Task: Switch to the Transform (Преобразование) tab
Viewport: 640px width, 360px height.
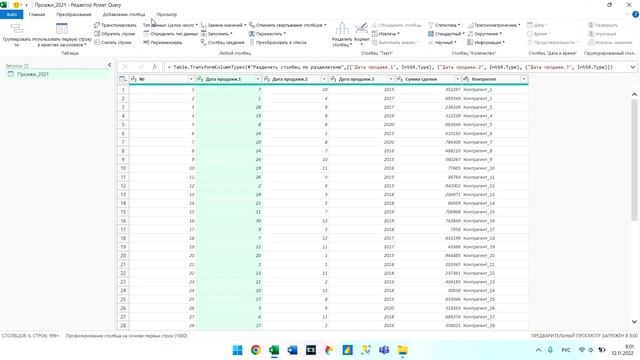Action: 74,15
